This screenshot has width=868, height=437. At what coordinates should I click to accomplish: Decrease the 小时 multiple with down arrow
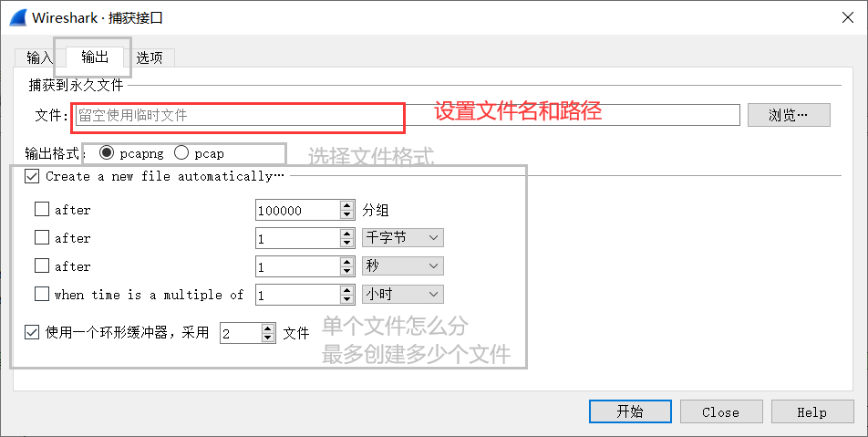coord(347,300)
